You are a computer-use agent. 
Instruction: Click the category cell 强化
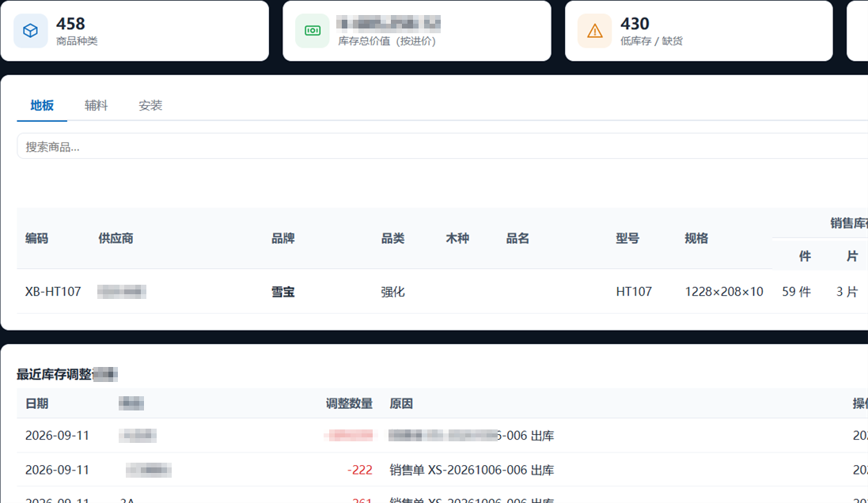(392, 292)
